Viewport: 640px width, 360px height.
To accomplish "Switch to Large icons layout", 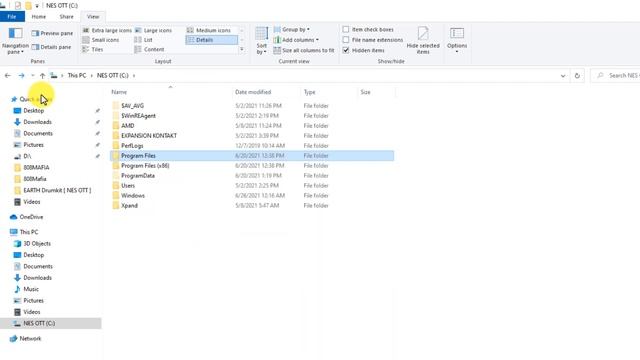I will pyautogui.click(x=153, y=30).
